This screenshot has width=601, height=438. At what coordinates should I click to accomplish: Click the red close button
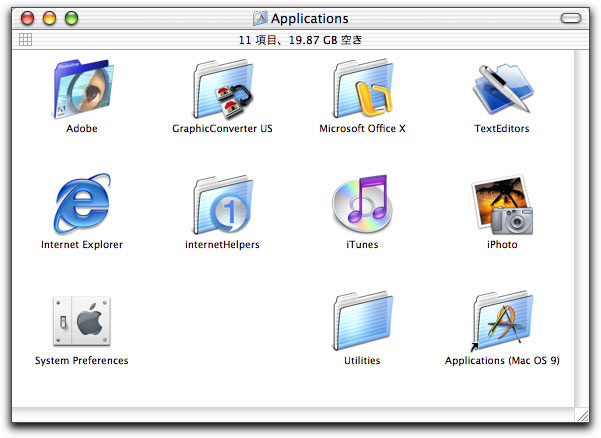coord(29,18)
